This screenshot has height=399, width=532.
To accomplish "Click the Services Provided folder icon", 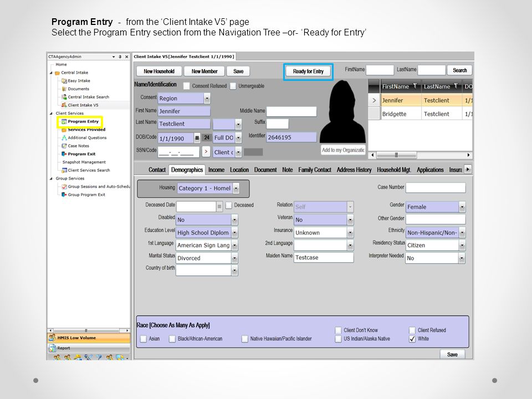I will tap(64, 130).
